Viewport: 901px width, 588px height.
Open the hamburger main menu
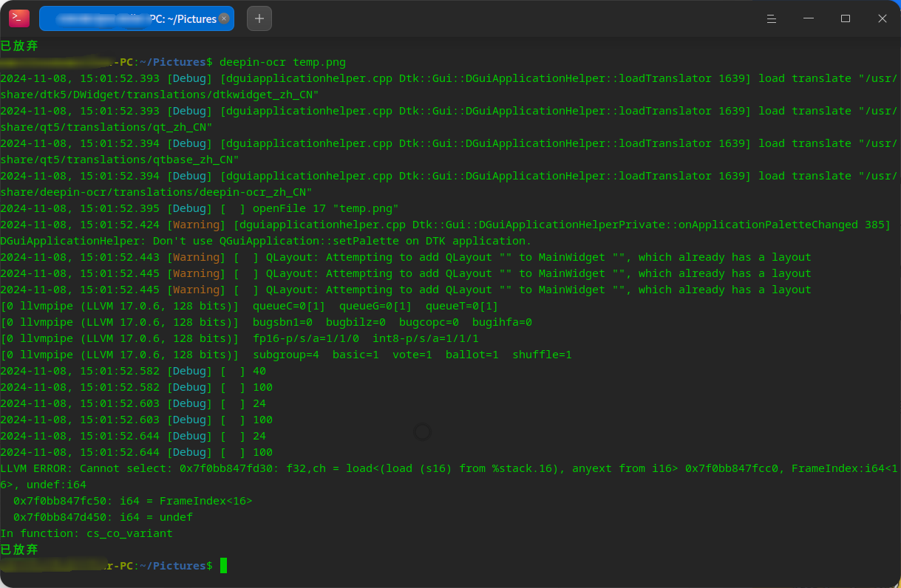[x=771, y=18]
